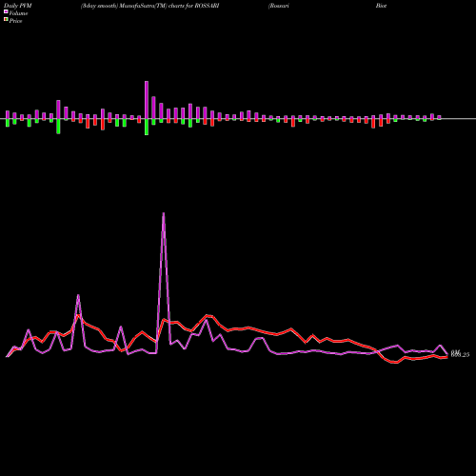This screenshot has height=476, width=476.
Task: Select the 'Volume' legend label
Action: 18,13
